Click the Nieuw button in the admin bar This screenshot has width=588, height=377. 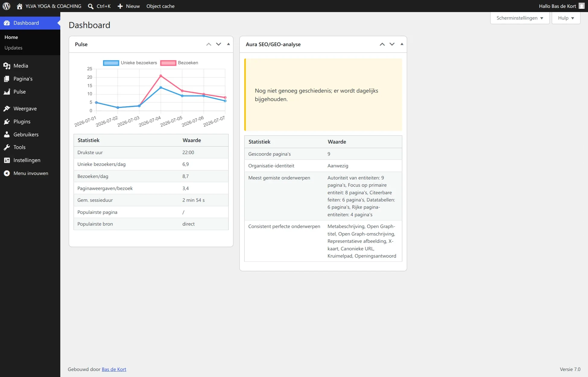(x=129, y=6)
